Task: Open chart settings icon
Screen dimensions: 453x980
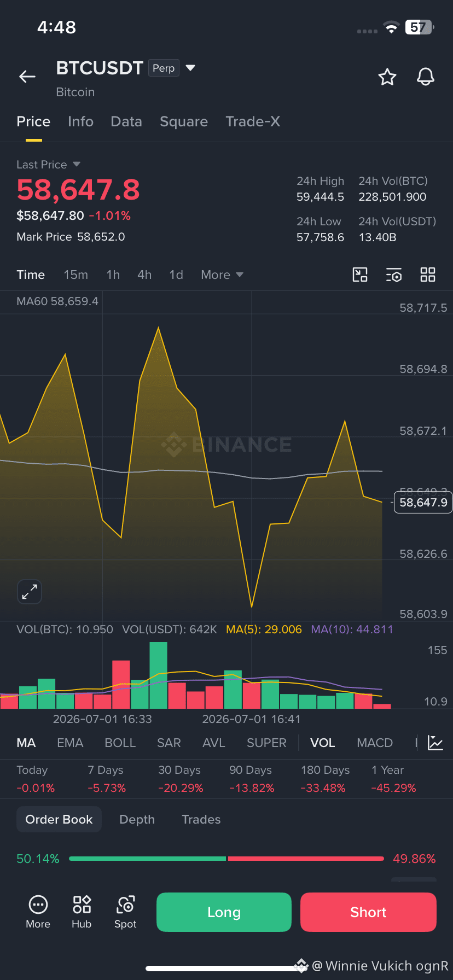Action: click(394, 275)
